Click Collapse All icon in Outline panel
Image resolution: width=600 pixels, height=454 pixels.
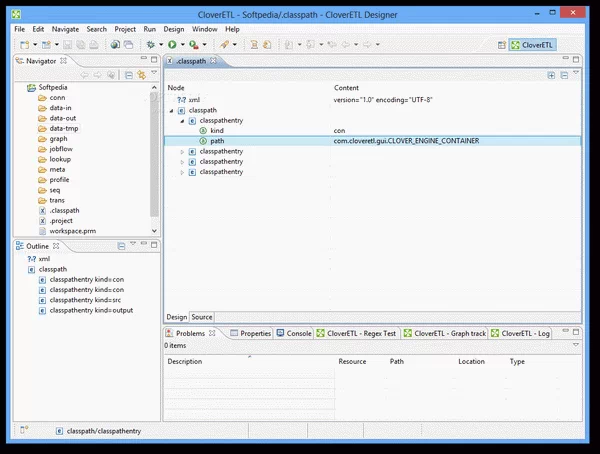coord(121,246)
